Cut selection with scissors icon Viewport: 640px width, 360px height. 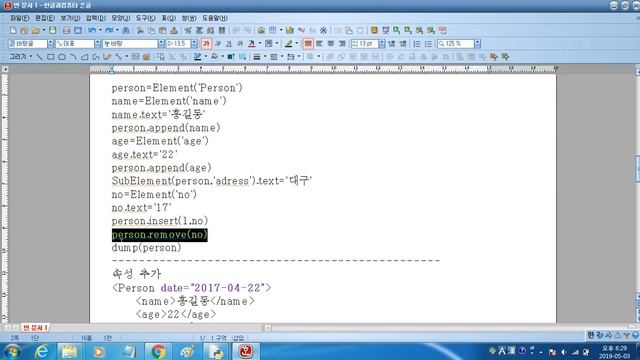click(140, 31)
